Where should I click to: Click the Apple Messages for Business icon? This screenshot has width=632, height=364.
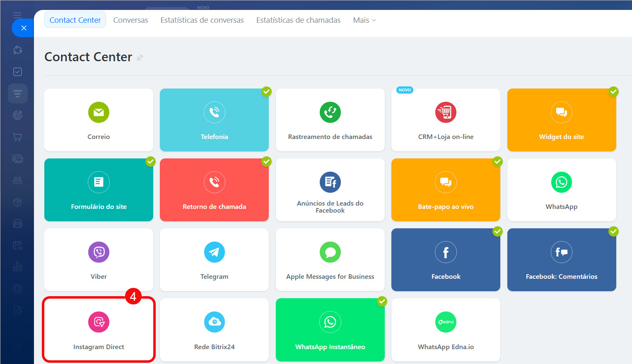click(330, 252)
